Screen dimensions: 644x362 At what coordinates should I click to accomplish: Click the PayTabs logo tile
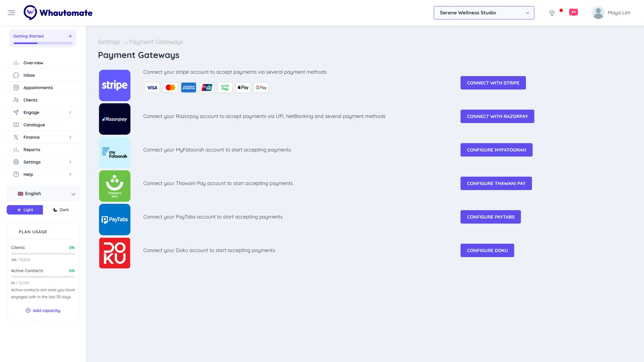tap(115, 220)
